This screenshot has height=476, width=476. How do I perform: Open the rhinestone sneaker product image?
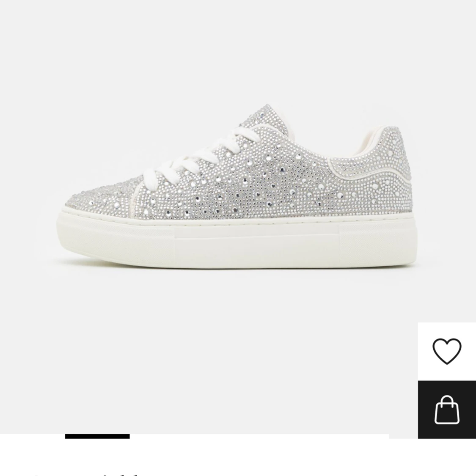[x=237, y=186]
